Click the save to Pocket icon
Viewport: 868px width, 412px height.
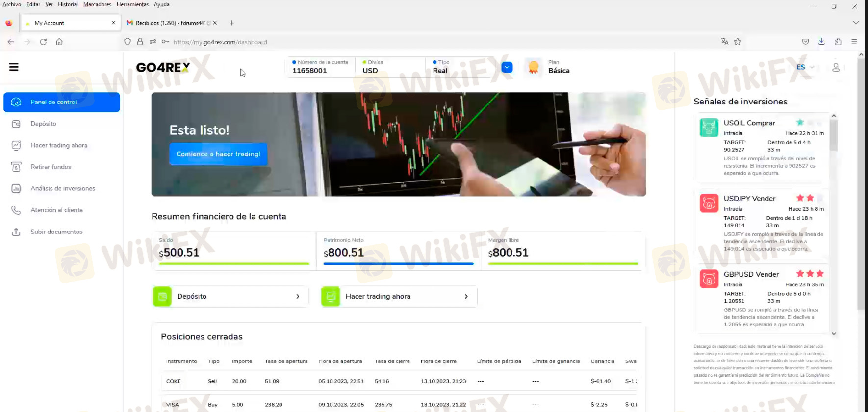(805, 42)
